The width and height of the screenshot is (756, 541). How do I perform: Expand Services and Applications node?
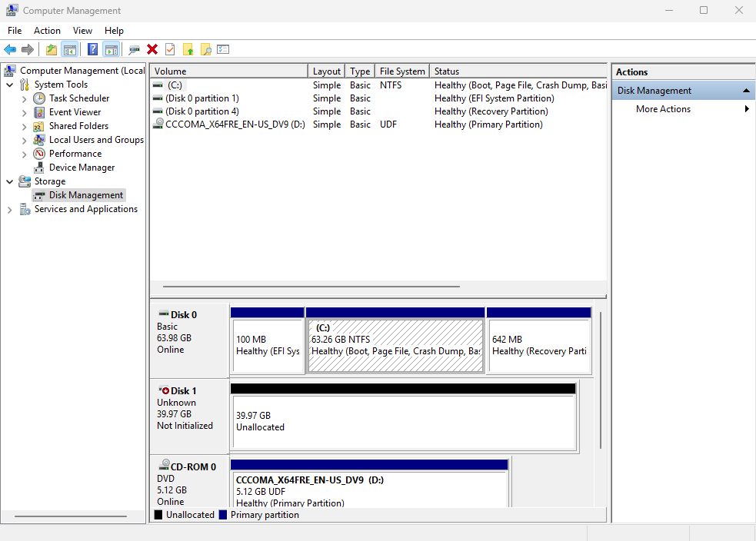coord(9,209)
